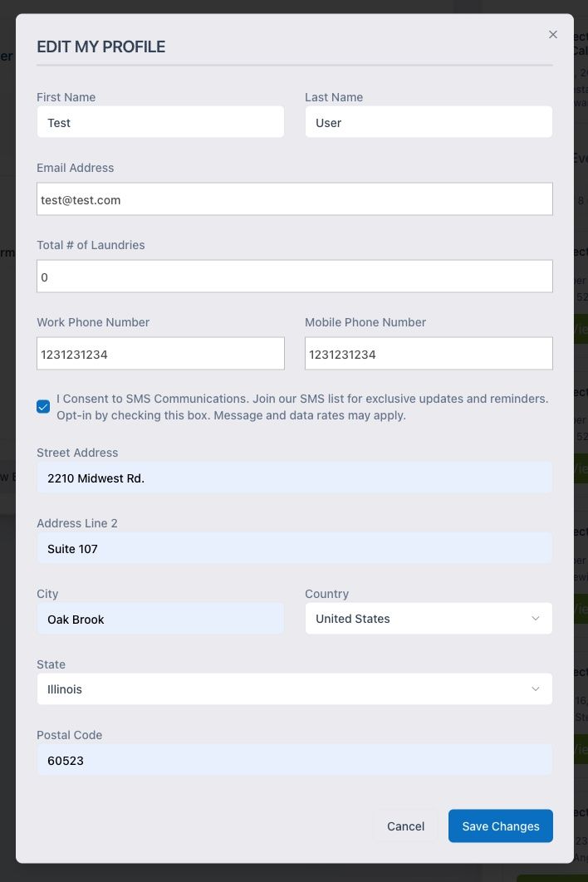
Task: Select the First Name field
Action: coord(160,121)
